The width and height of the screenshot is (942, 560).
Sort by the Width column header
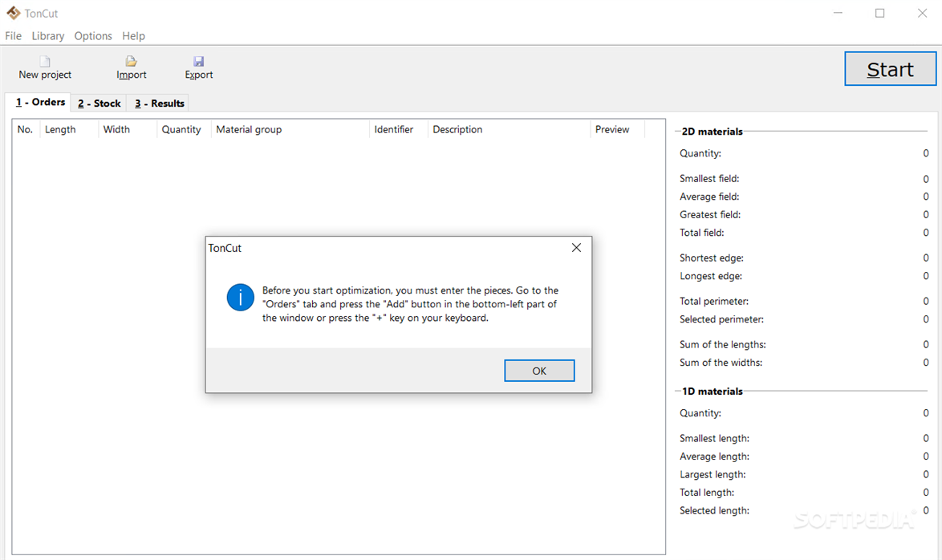click(128, 129)
